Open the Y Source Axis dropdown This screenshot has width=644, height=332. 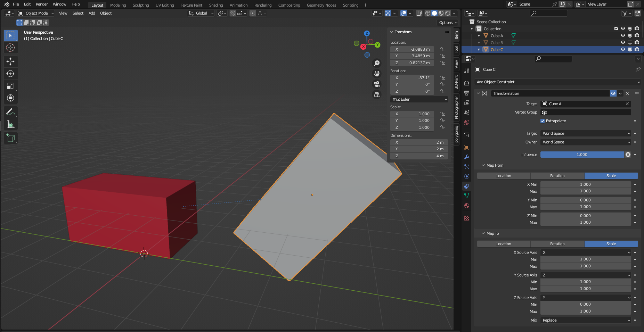586,275
